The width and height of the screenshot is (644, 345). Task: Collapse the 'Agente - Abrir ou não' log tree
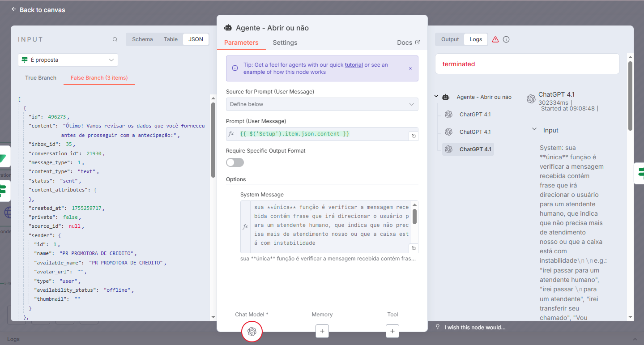(436, 97)
